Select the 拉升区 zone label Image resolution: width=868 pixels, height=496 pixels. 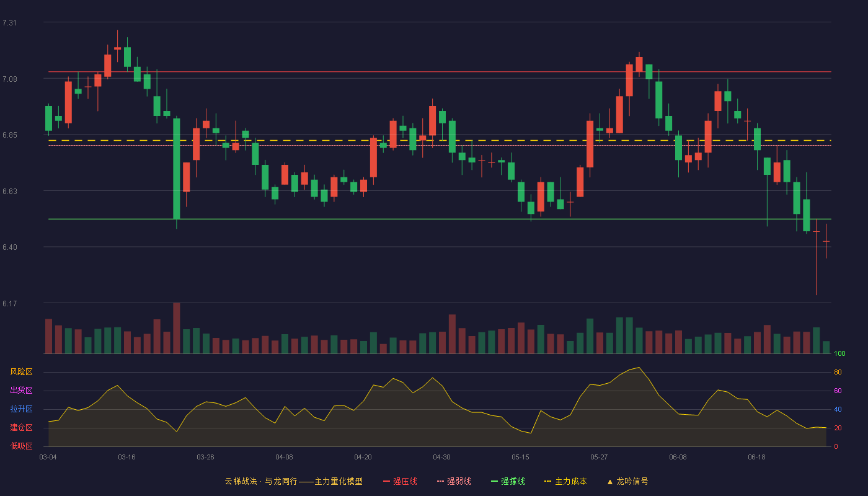[x=21, y=409]
